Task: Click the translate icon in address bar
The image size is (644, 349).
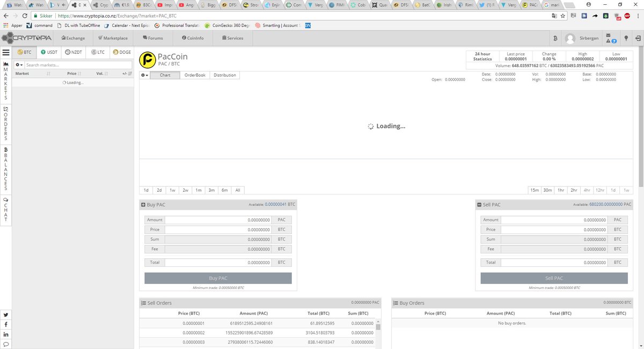Action: click(554, 16)
